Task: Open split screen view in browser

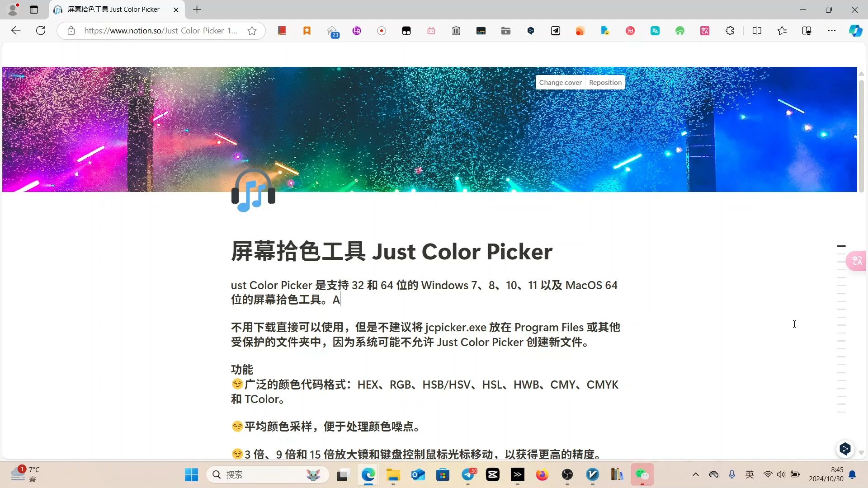Action: point(757,31)
